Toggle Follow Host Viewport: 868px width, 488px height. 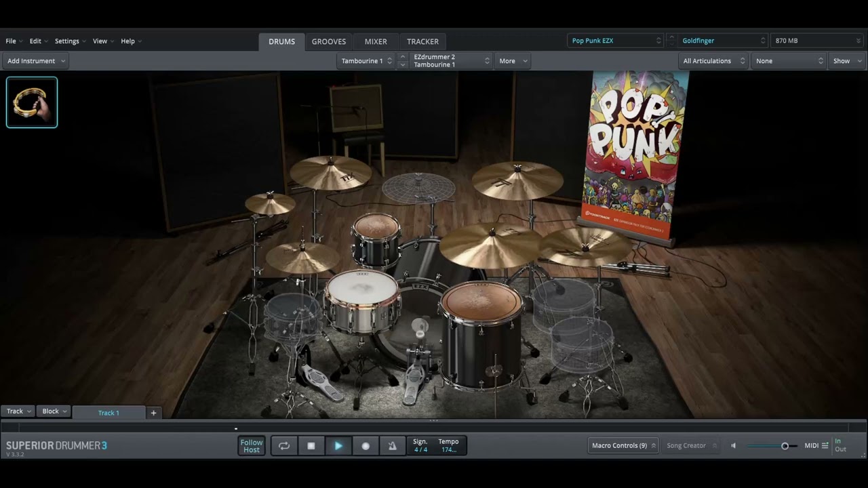tap(252, 445)
